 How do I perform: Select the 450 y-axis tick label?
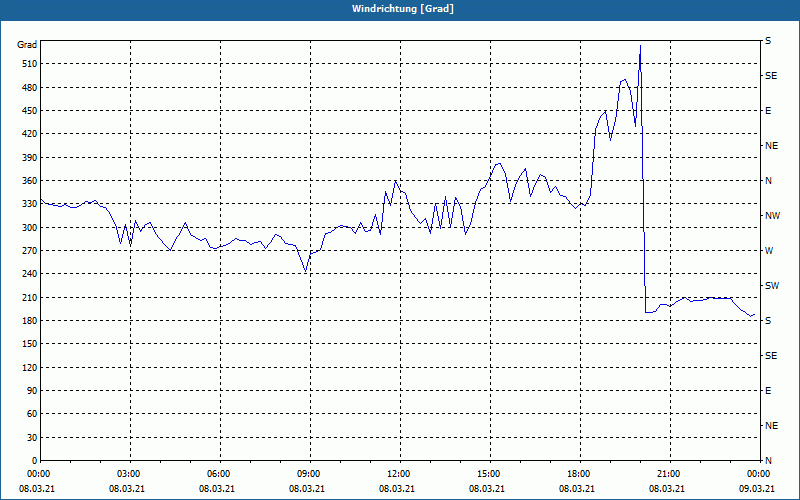(x=30, y=111)
